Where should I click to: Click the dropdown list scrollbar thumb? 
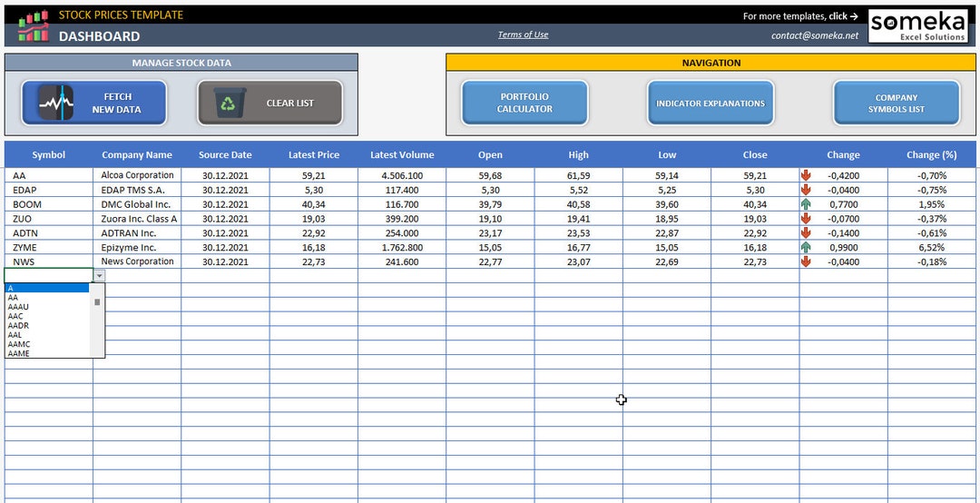tap(97, 302)
